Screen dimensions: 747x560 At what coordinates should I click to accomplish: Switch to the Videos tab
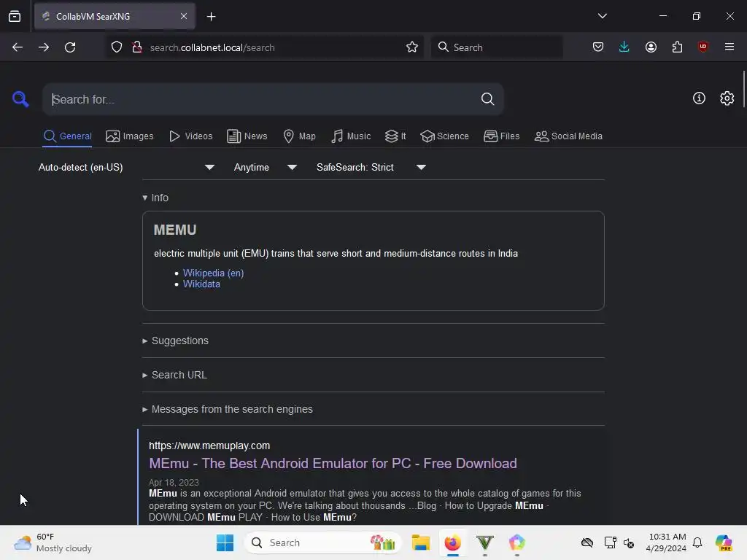tap(190, 136)
